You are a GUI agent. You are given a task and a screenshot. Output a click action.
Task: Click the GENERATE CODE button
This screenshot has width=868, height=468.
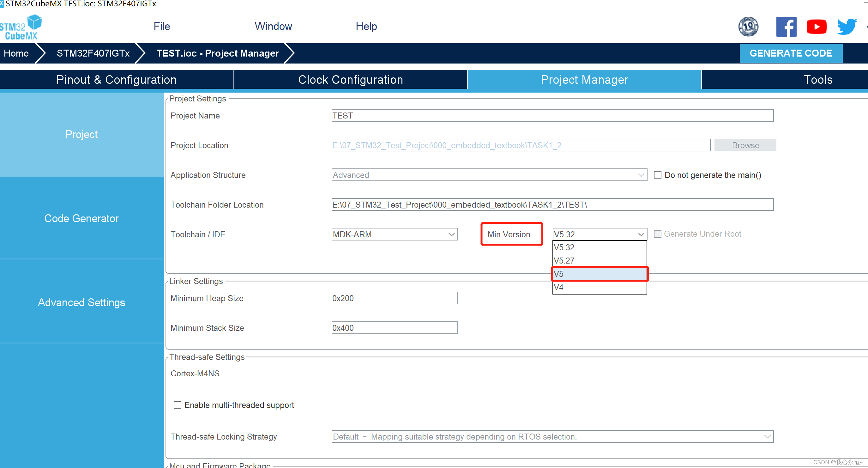click(x=791, y=53)
